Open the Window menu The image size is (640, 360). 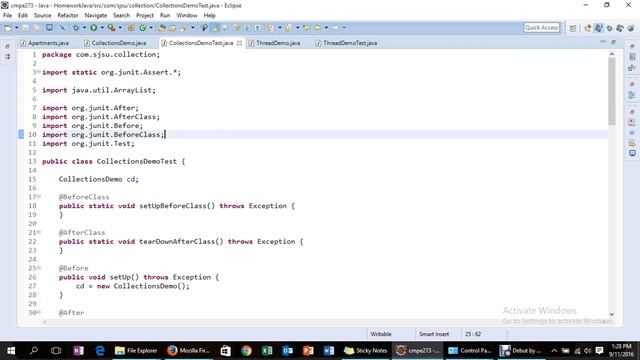[x=187, y=16]
